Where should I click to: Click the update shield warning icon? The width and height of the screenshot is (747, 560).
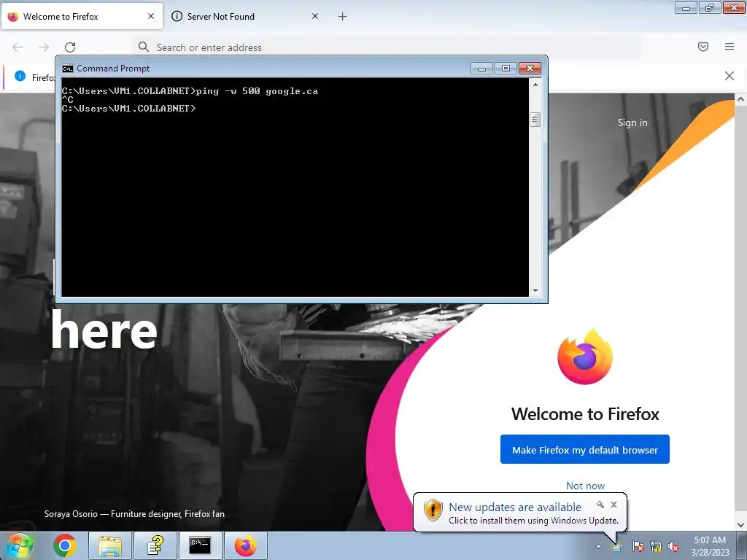(x=433, y=510)
